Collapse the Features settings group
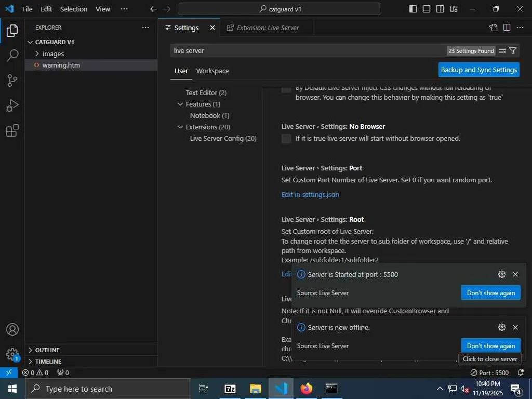Screen dimensions: 532x399 pyautogui.click(x=180, y=104)
